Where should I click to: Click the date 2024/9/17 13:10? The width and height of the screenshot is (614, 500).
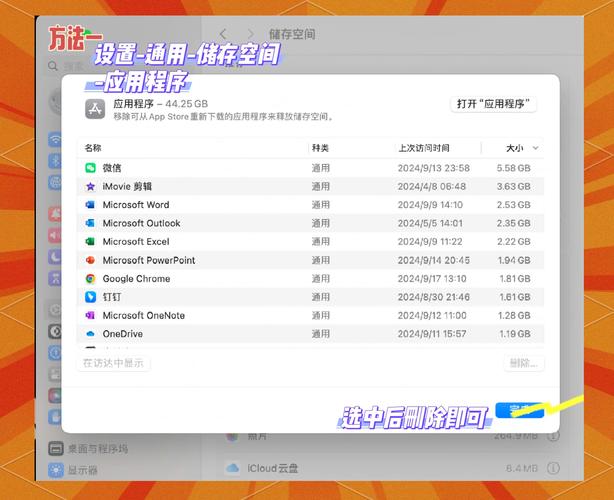tap(432, 278)
